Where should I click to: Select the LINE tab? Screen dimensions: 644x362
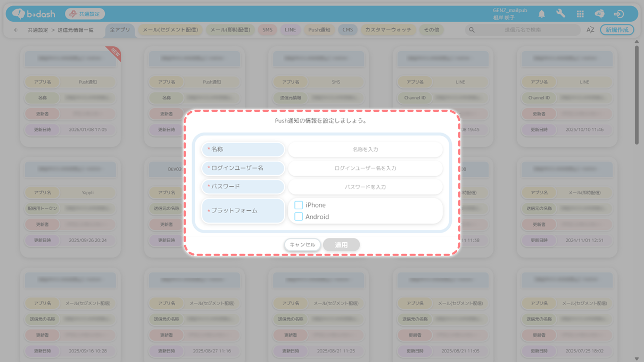290,30
